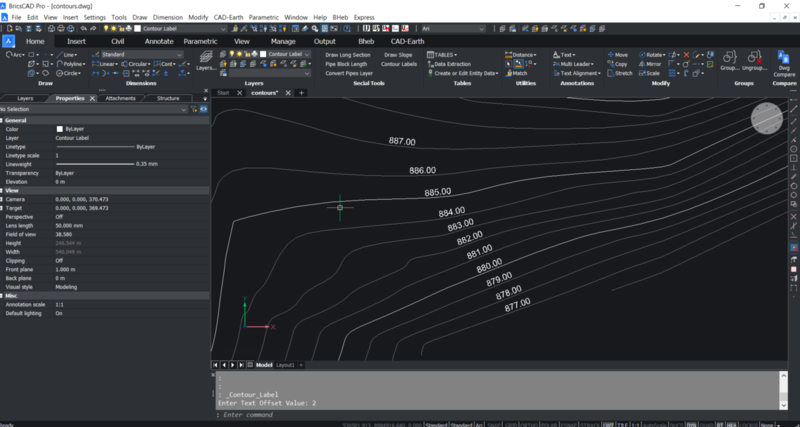Open the Contour Label layer dropdown in ribbon
Screen dimensions: 800x427
coord(290,54)
